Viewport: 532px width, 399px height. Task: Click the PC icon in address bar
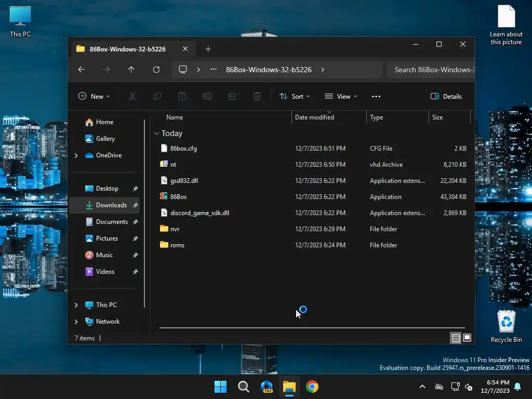click(x=183, y=70)
